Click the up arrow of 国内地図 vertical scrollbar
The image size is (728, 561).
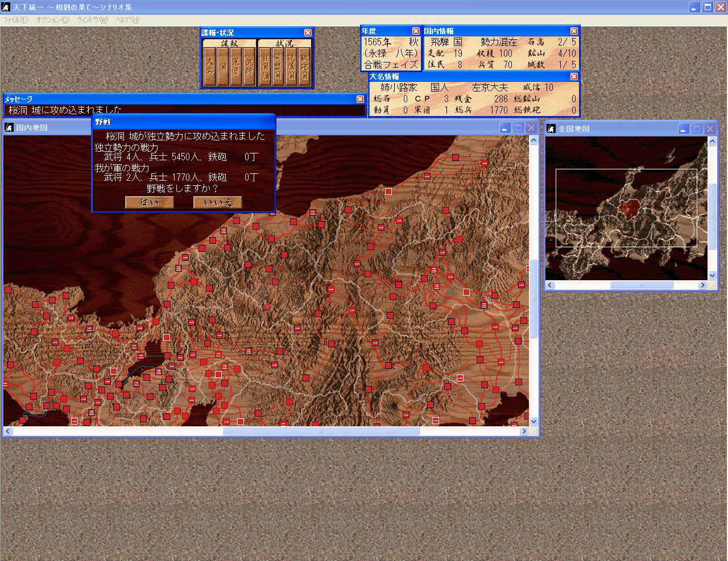[533, 140]
